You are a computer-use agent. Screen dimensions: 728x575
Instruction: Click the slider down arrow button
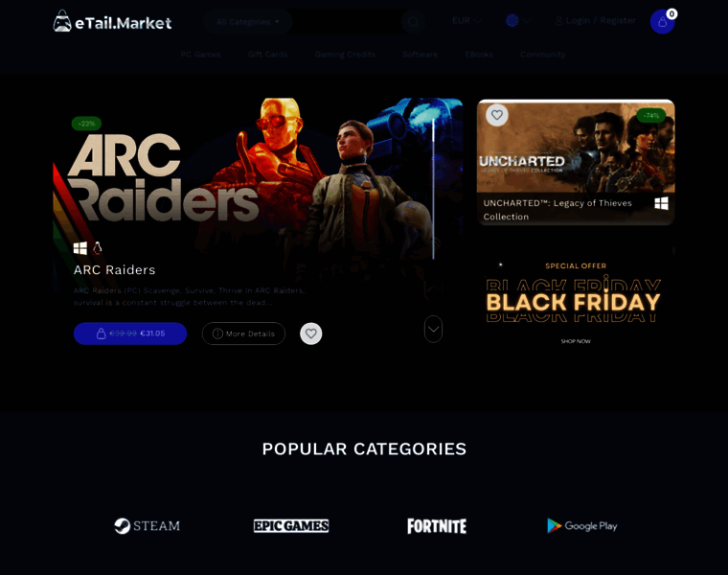tap(433, 329)
